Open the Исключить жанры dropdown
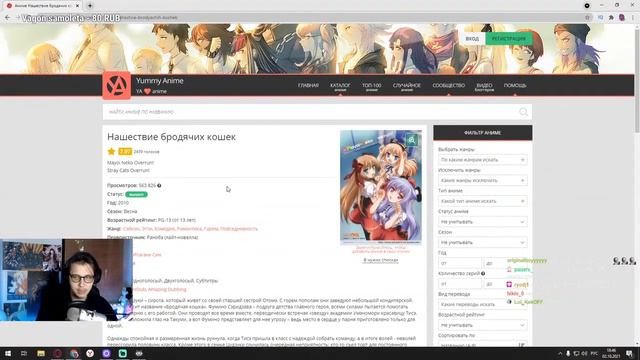Screen dimensions: 640x360 pyautogui.click(x=482, y=180)
